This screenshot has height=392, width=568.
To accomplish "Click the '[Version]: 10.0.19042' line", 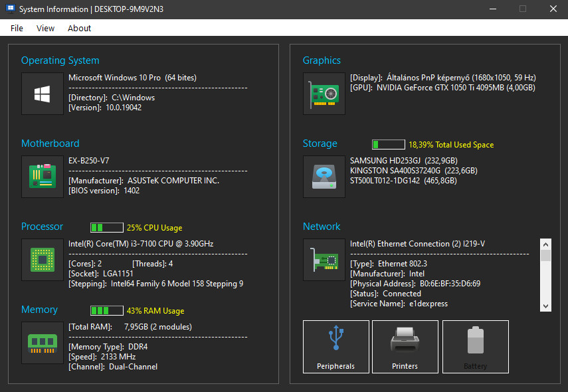I will 105,108.
